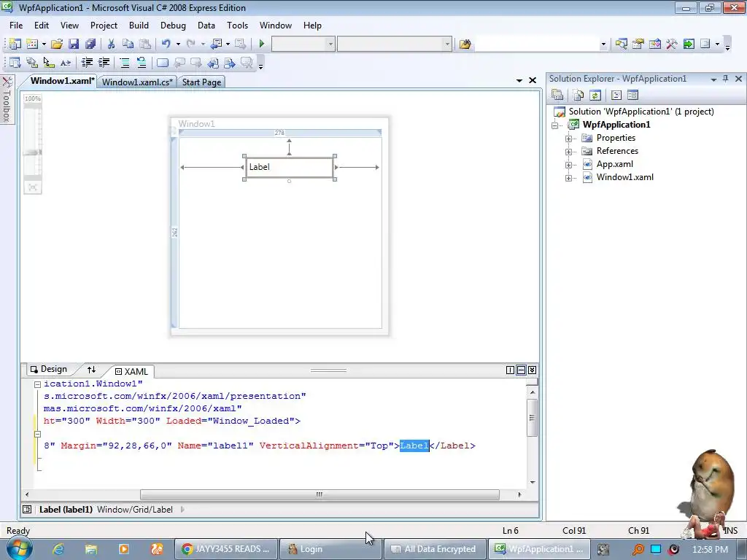Click Solution Explorer Show All Files icon

pos(578,96)
